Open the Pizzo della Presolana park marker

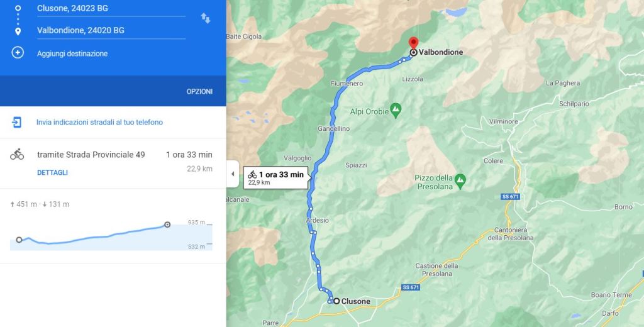click(x=460, y=180)
